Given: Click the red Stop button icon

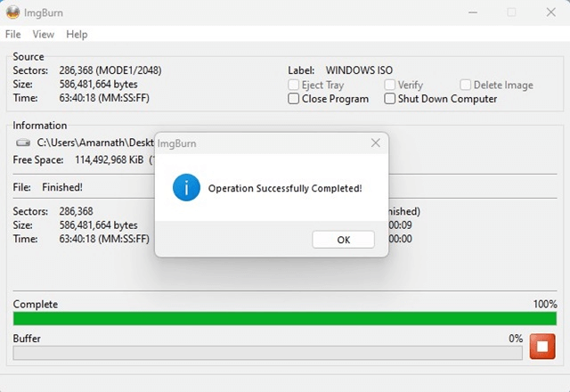Looking at the screenshot, I should (x=541, y=347).
